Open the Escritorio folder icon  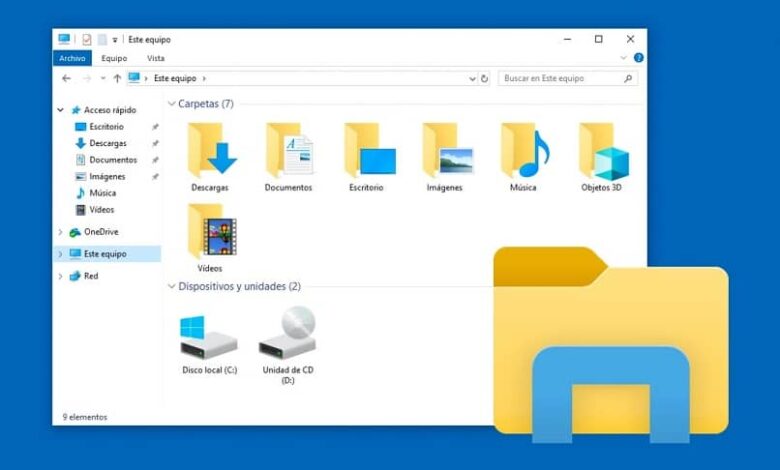[x=369, y=150]
